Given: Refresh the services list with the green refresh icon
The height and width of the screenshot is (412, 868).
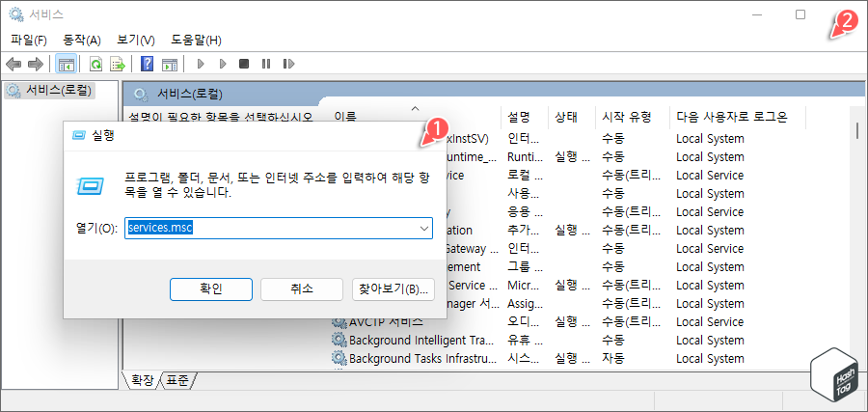Looking at the screenshot, I should coord(96,65).
